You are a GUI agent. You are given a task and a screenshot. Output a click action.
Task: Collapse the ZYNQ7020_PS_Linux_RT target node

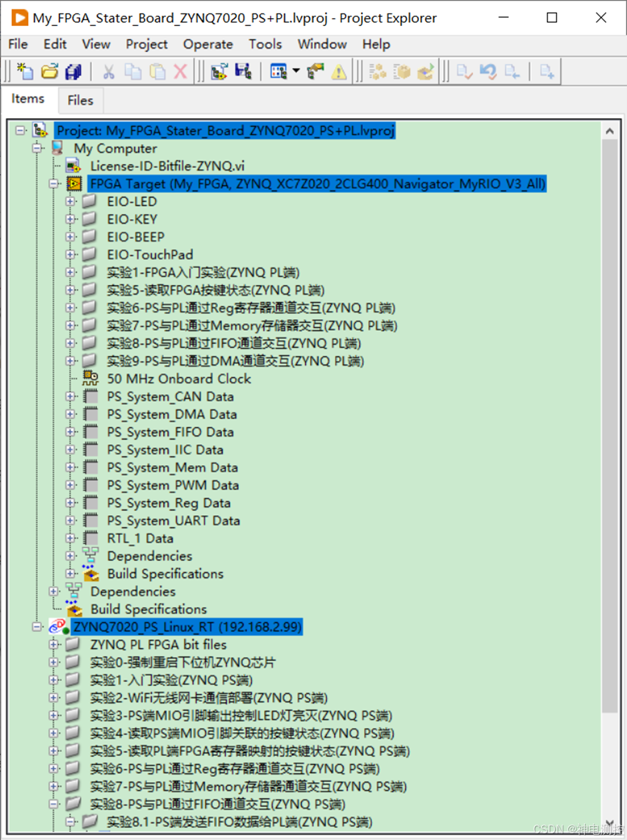pos(37,626)
